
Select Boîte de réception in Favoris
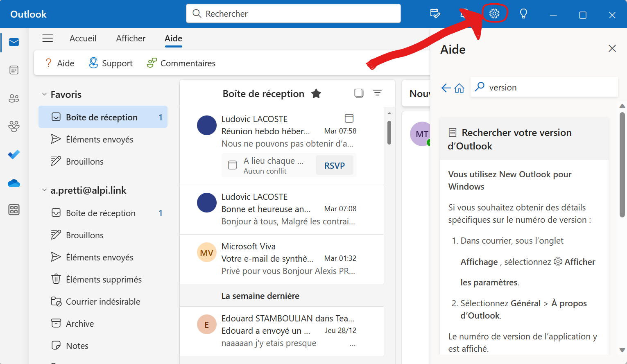click(x=103, y=117)
